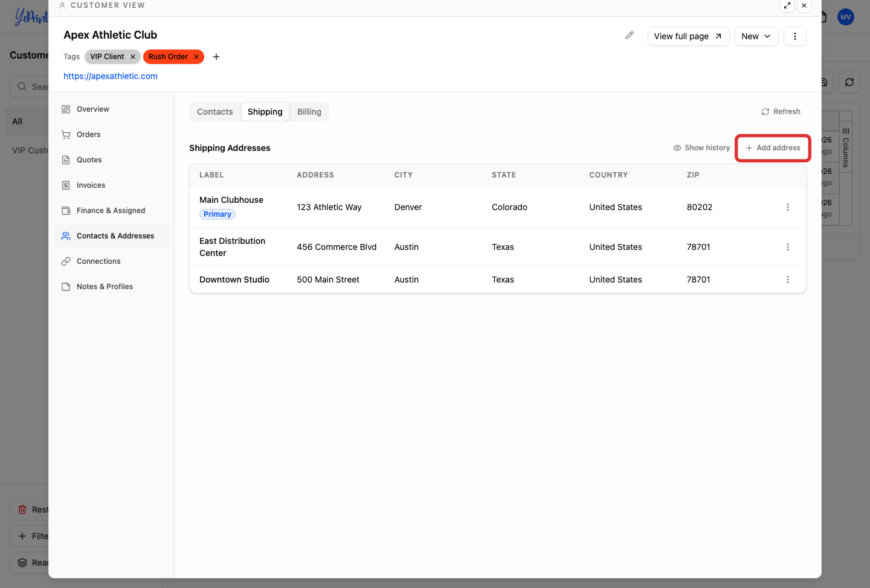This screenshot has height=588, width=870.
Task: Open the MV user avatar
Action: 846,17
